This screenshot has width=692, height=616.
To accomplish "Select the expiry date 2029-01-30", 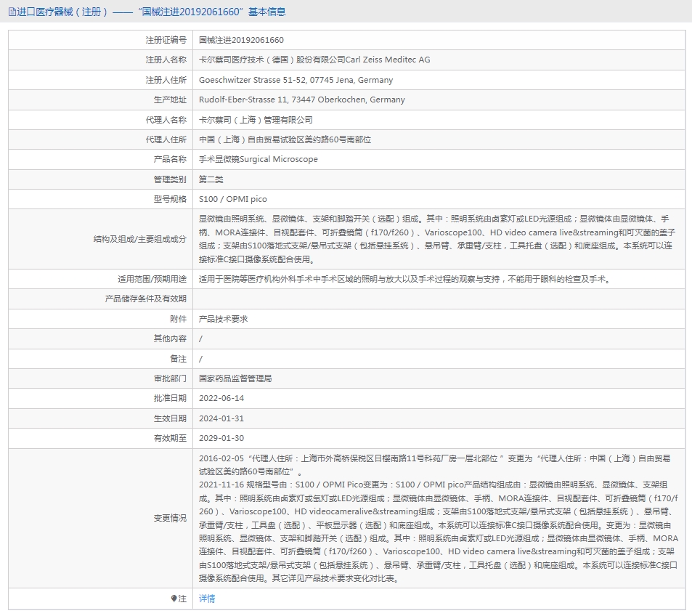I will coord(221,438).
